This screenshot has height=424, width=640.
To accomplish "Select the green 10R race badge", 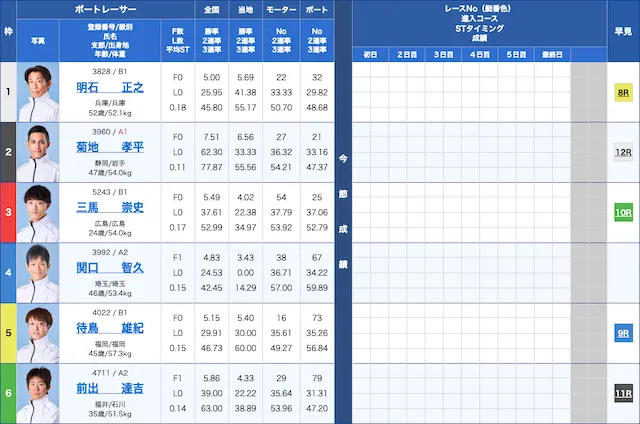I will coord(622,213).
